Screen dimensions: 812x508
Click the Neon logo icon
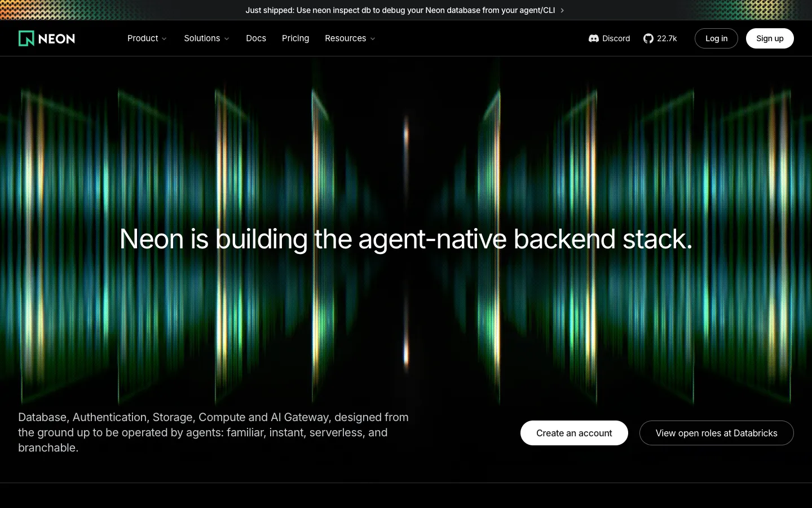pyautogui.click(x=27, y=38)
